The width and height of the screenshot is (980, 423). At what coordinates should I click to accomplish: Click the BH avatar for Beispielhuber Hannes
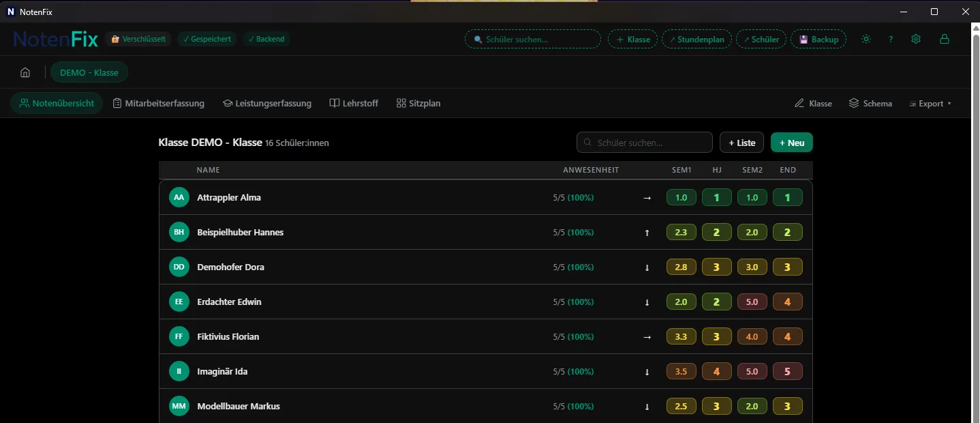[x=179, y=232]
